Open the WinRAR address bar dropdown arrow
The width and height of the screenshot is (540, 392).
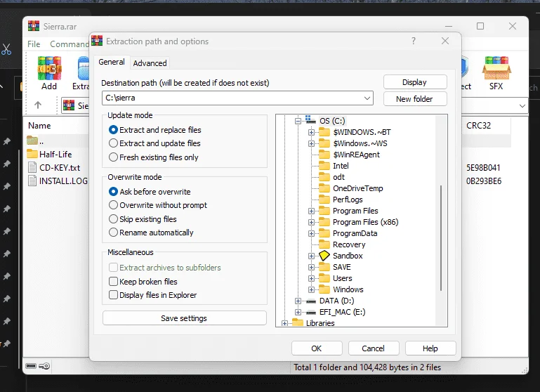click(x=522, y=106)
